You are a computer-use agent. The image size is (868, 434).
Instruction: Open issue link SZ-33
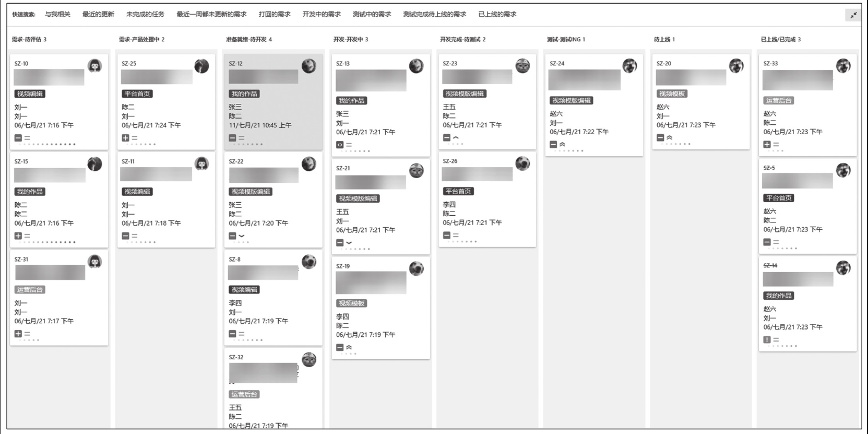pos(770,63)
